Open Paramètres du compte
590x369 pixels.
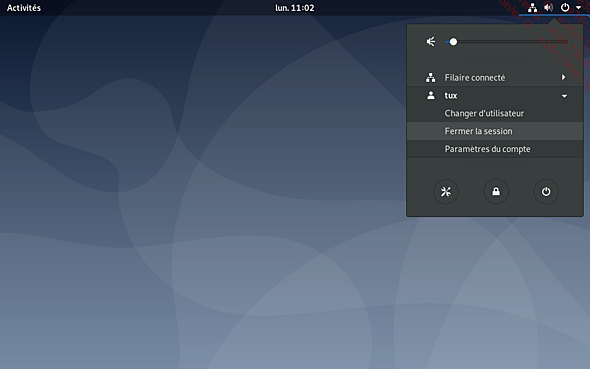point(495,149)
